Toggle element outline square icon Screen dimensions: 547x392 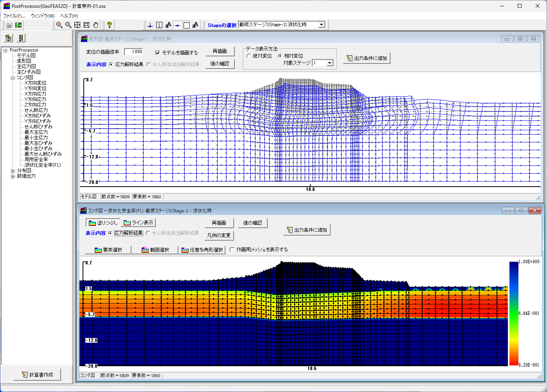click(x=187, y=25)
